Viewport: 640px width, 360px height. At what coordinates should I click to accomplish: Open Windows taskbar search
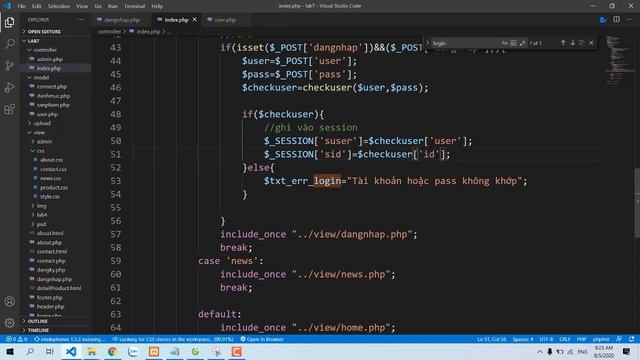pos(30,351)
